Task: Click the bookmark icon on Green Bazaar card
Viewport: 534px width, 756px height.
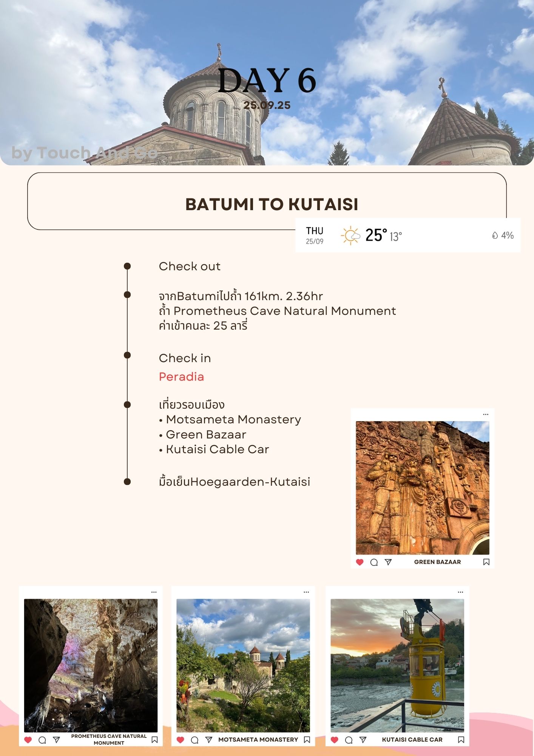Action: [x=486, y=562]
